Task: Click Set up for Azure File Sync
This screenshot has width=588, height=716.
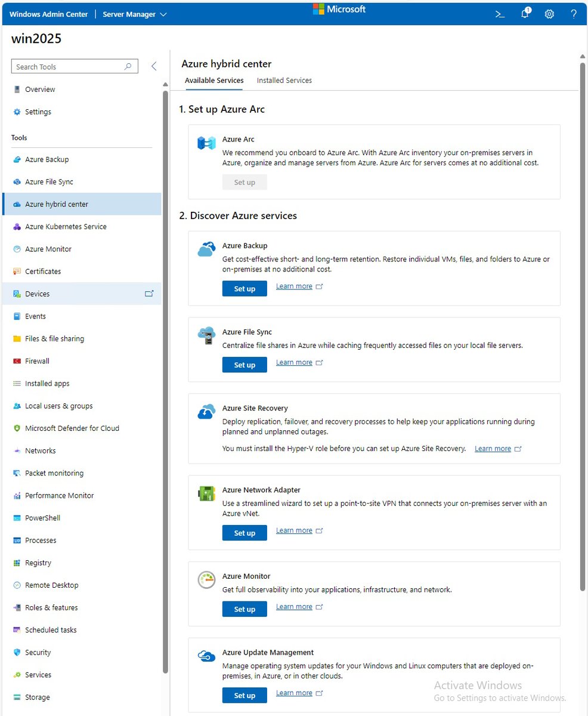Action: coord(245,365)
